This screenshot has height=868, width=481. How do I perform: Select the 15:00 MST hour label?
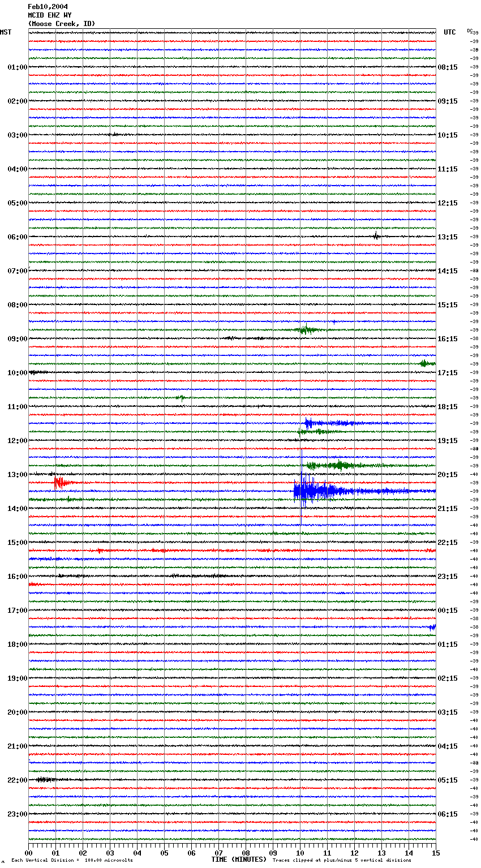[18, 543]
